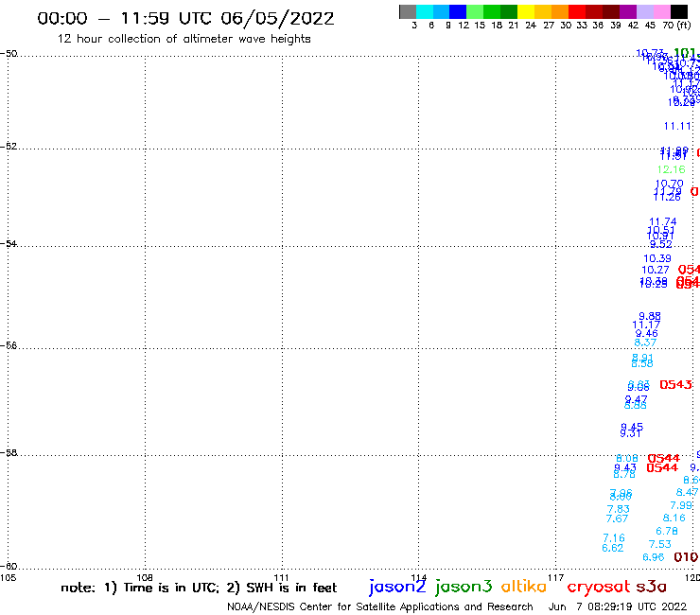Click the '7.67' wave height value
This screenshot has width=700, height=615.
(x=617, y=519)
